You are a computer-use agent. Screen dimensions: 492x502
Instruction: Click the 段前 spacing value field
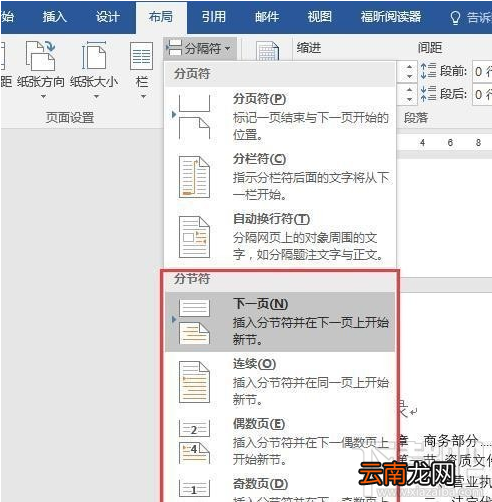[x=482, y=71]
